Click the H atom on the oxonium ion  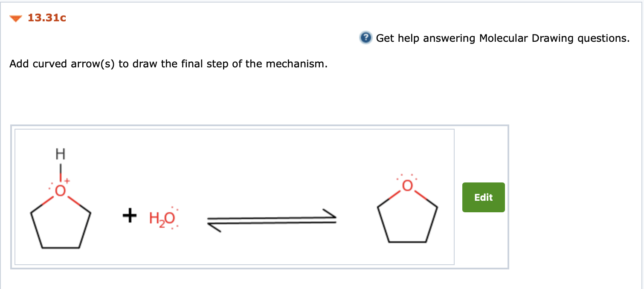(60, 153)
